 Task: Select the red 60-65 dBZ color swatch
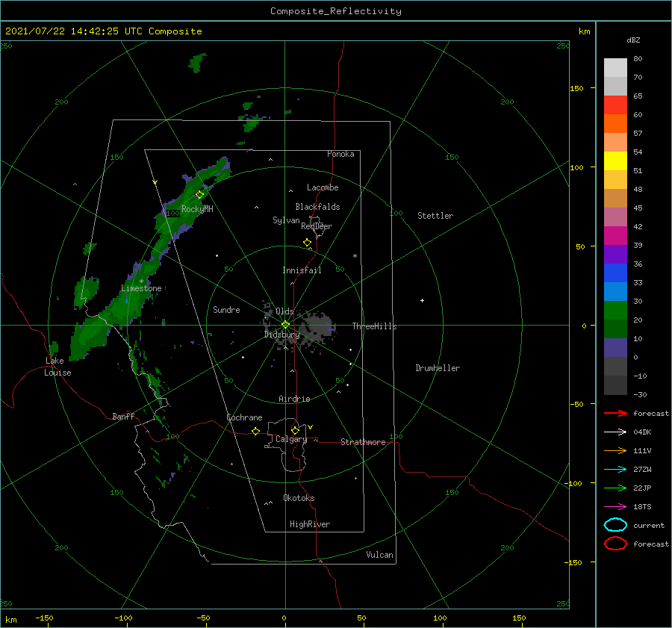point(615,105)
